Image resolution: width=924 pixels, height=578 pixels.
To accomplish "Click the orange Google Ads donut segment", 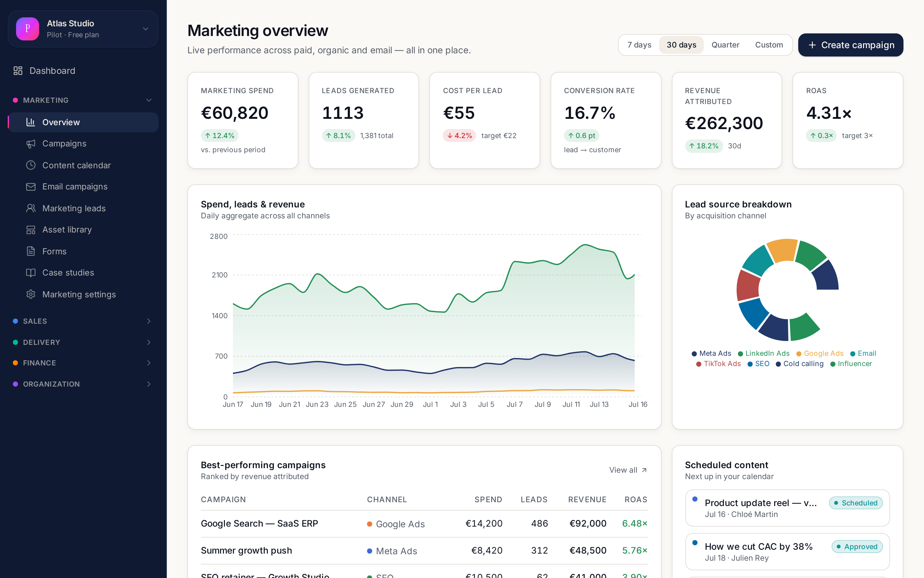I will click(782, 250).
